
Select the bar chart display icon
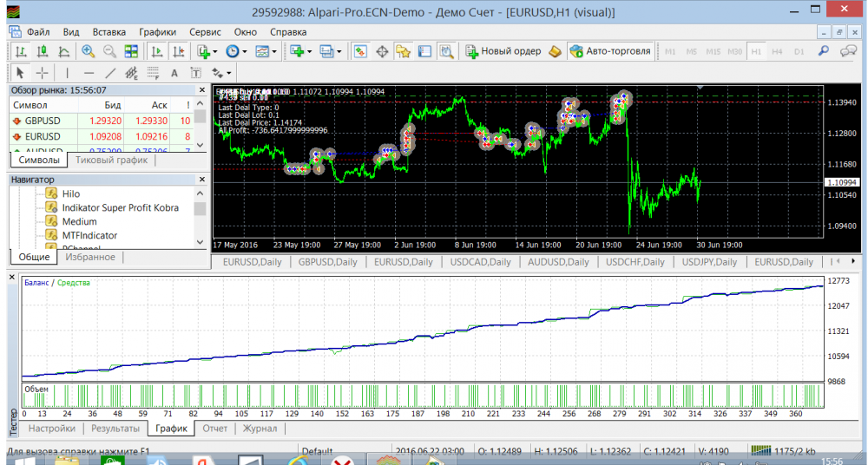pos(21,51)
